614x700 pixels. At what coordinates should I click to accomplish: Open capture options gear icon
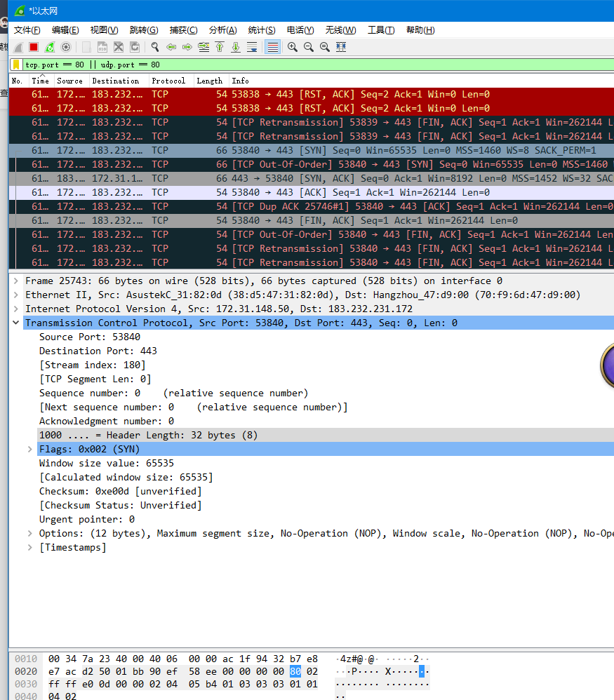pyautogui.click(x=66, y=47)
